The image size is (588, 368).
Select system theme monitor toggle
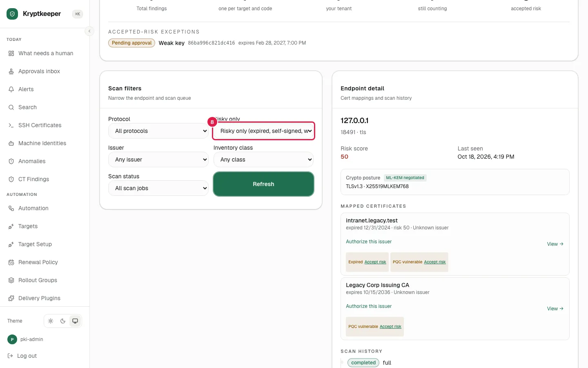point(75,321)
